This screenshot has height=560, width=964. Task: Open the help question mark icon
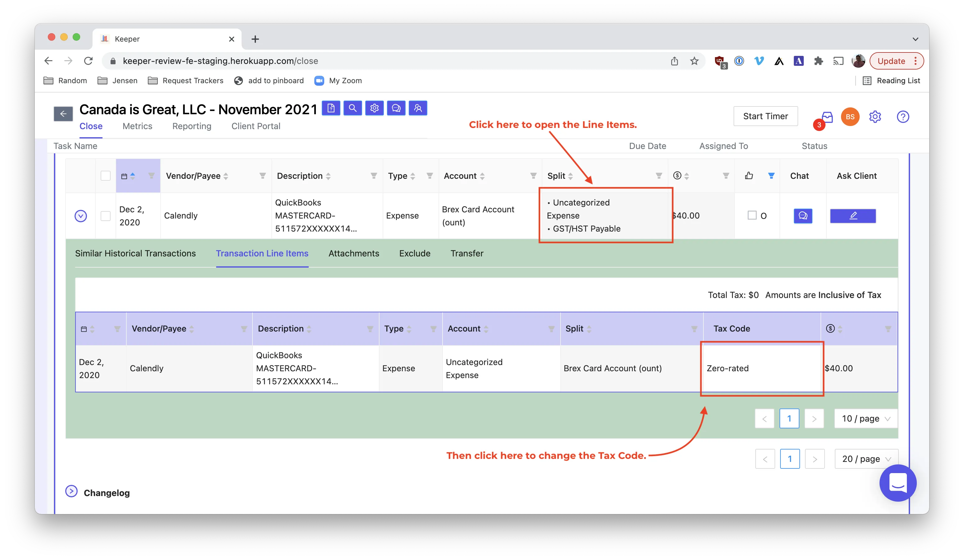coord(903,117)
